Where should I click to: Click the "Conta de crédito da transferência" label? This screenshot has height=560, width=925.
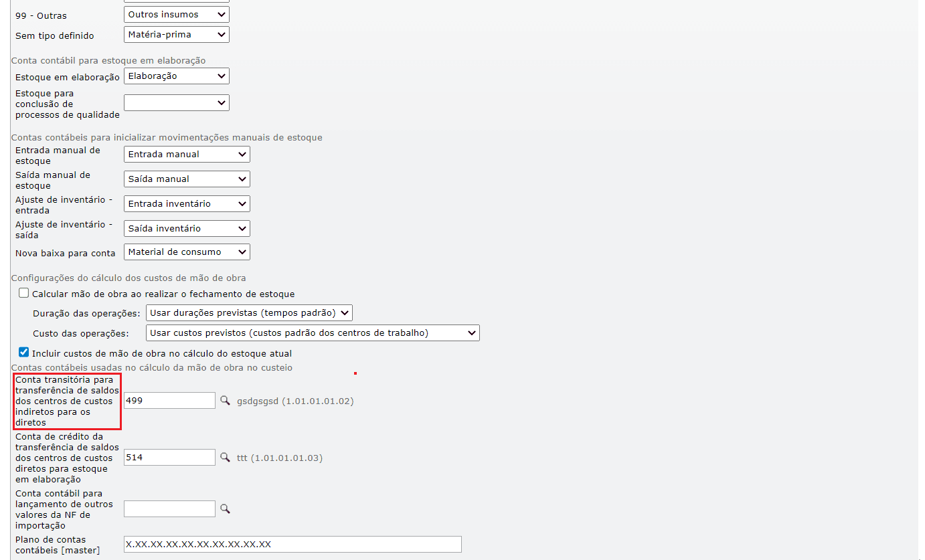[x=68, y=458]
